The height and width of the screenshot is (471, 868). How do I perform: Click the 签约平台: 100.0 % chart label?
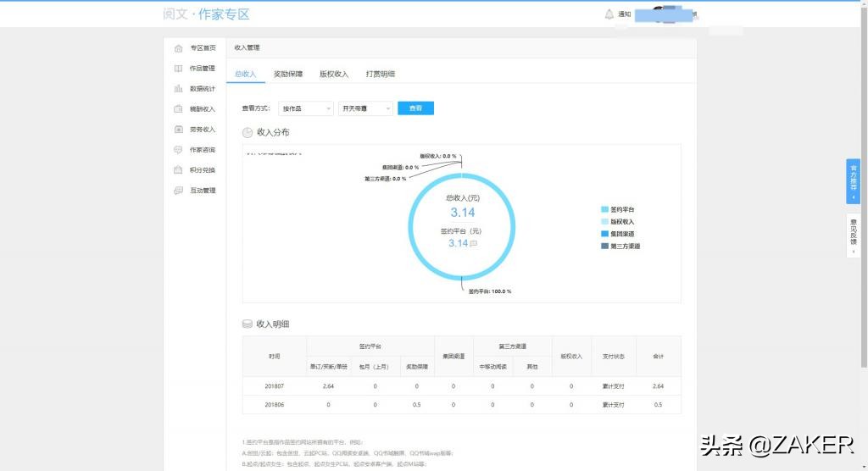[x=490, y=291]
